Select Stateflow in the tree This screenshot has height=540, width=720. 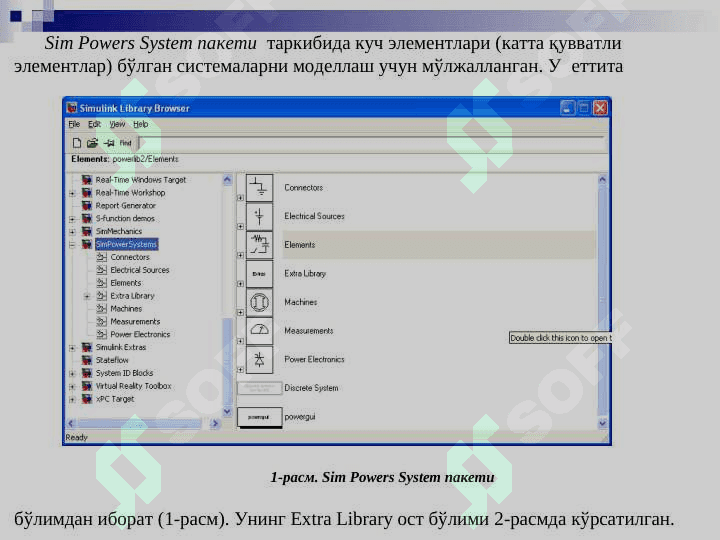point(112,360)
